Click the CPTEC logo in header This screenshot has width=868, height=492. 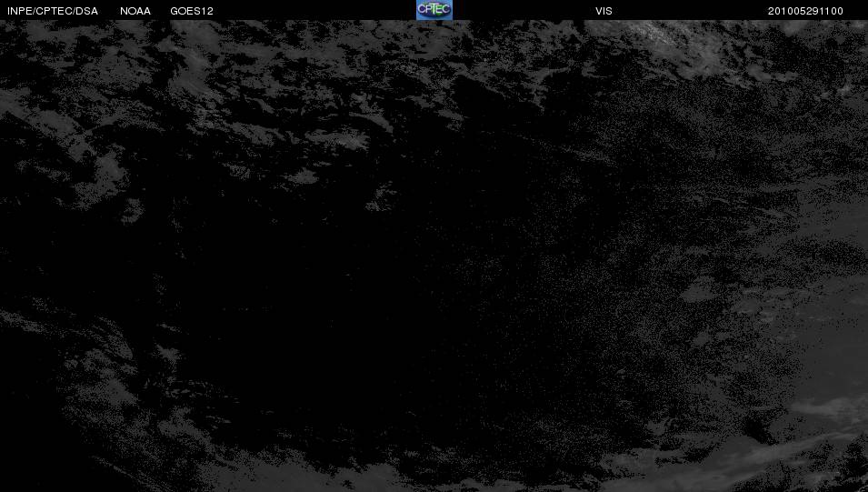(x=434, y=10)
